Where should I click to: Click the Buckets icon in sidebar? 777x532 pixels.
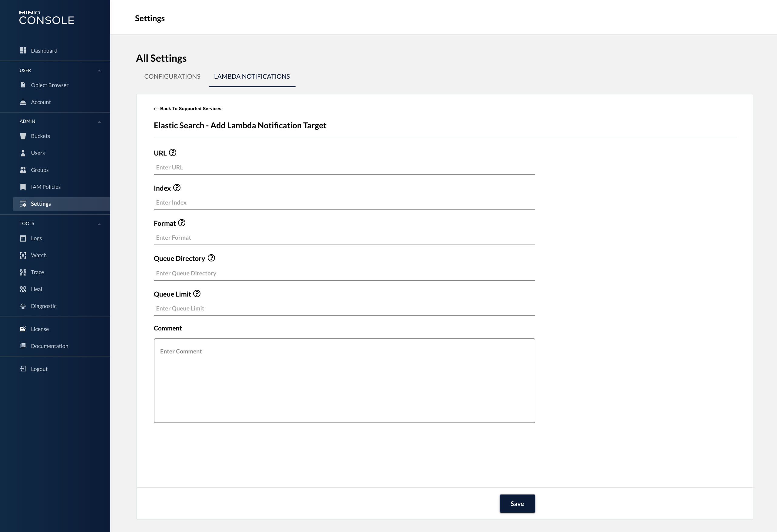coord(23,136)
